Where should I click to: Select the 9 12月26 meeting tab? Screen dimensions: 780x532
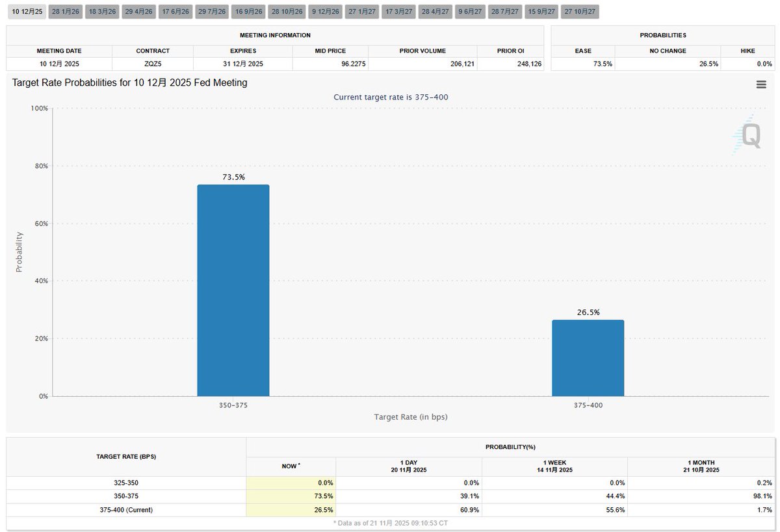pos(326,12)
